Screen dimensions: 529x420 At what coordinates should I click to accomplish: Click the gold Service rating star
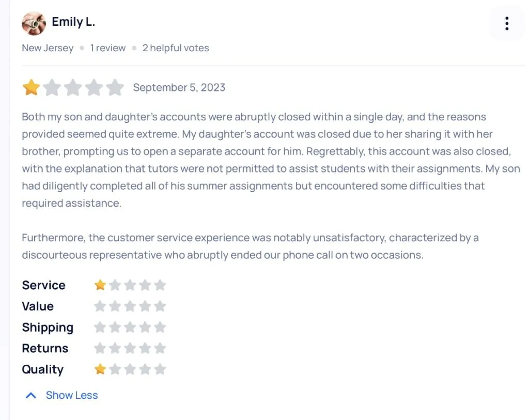pos(100,285)
